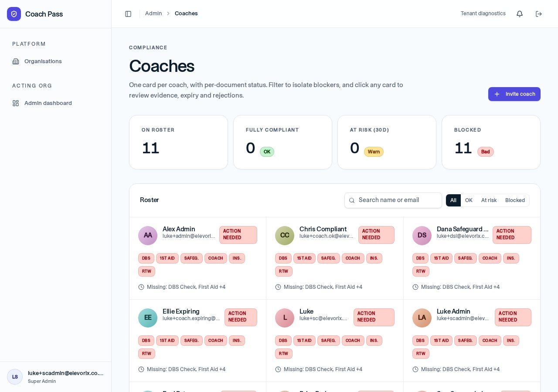Toggle the sidebar panel icon
This screenshot has width=558, height=392.
pyautogui.click(x=128, y=14)
